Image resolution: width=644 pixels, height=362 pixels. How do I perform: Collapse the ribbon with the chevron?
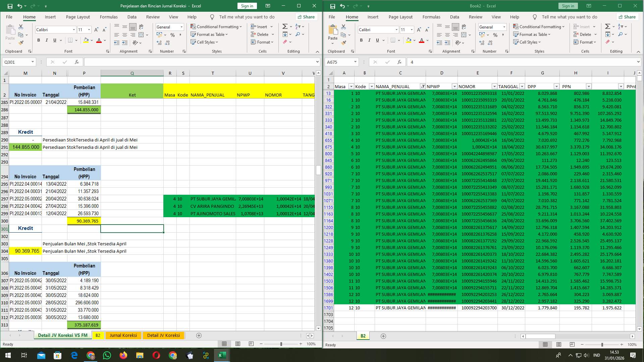click(317, 52)
